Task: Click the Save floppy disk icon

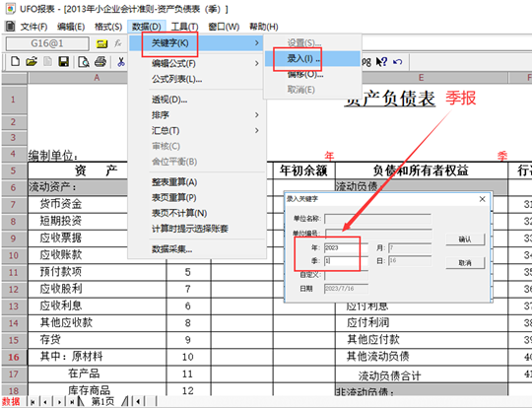Action: tap(64, 62)
